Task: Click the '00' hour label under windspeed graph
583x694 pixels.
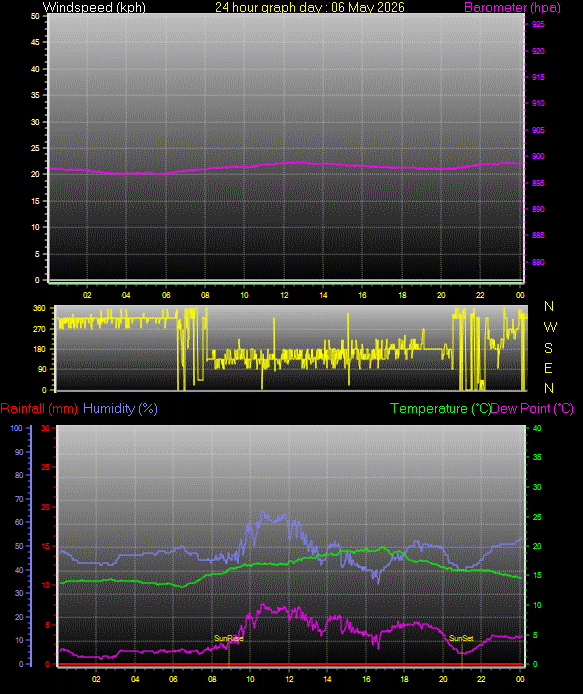Action: (520, 295)
